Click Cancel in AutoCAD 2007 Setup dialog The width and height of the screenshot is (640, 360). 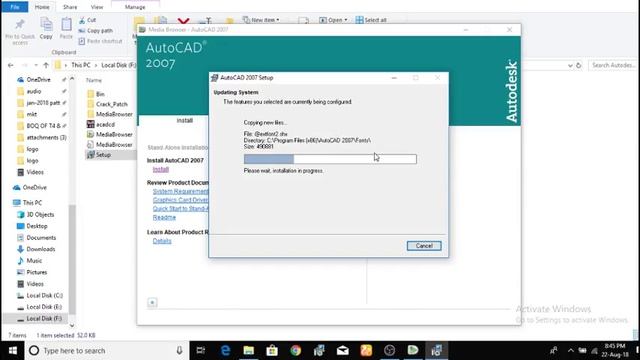tap(424, 246)
